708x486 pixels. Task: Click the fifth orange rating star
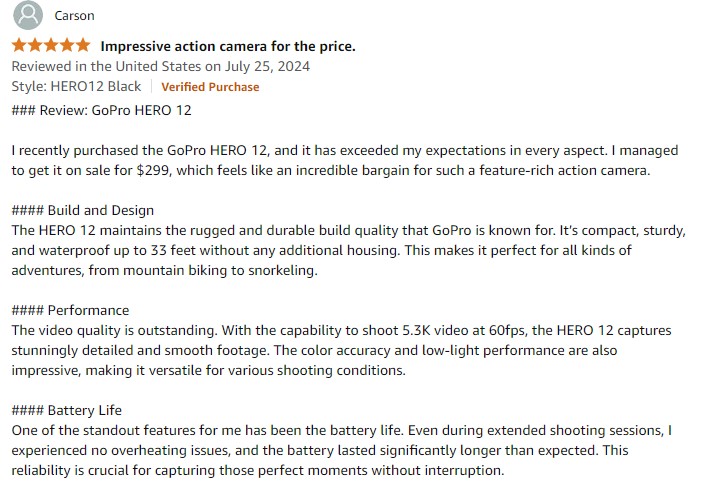click(x=83, y=46)
